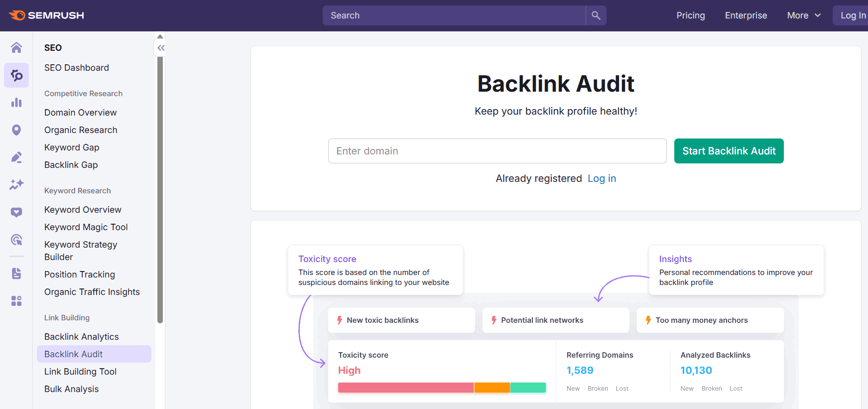The image size is (868, 409).
Task: Select the SEO toolkit sidebar icon
Action: point(16,75)
